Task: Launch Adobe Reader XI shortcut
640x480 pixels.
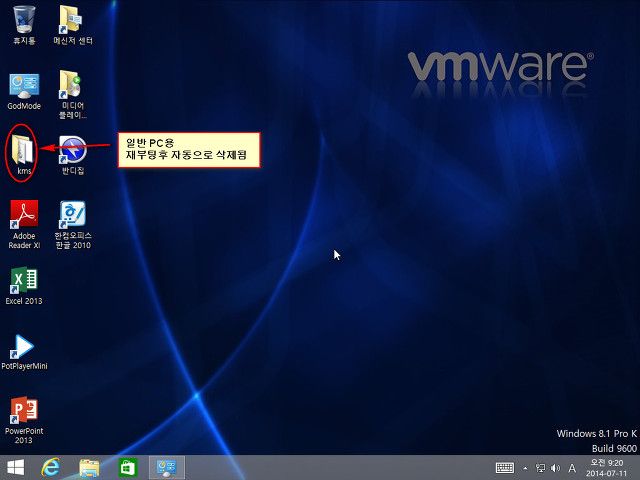Action: pos(24,224)
